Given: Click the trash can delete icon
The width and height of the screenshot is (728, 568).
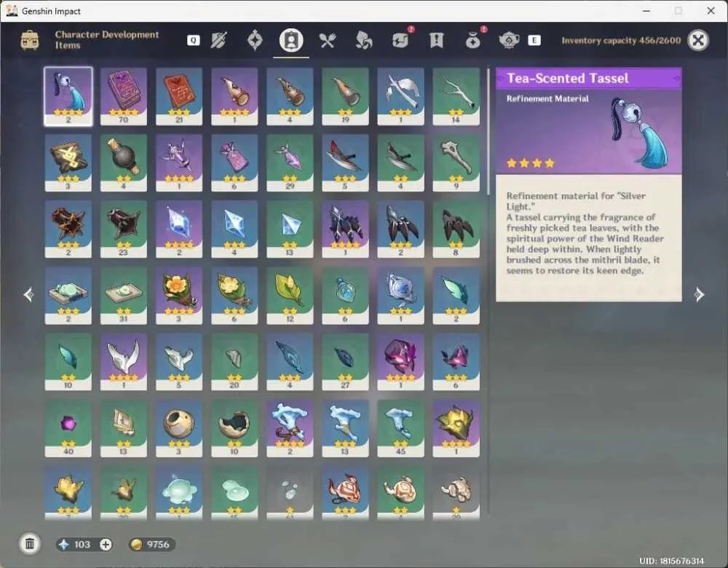Looking at the screenshot, I should click(x=30, y=544).
